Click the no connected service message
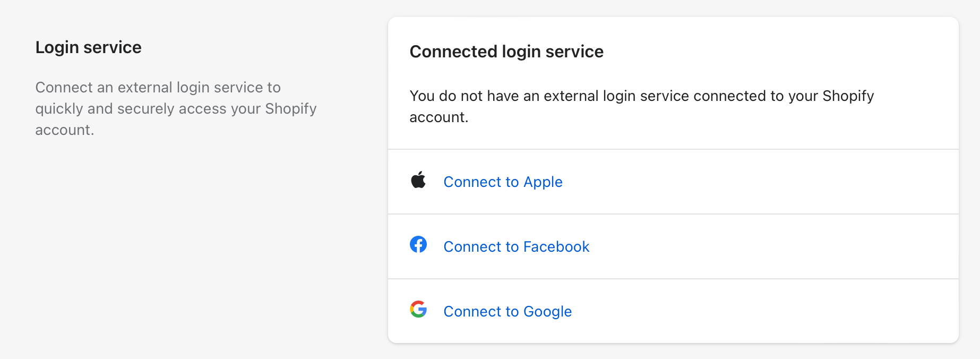 tap(641, 106)
